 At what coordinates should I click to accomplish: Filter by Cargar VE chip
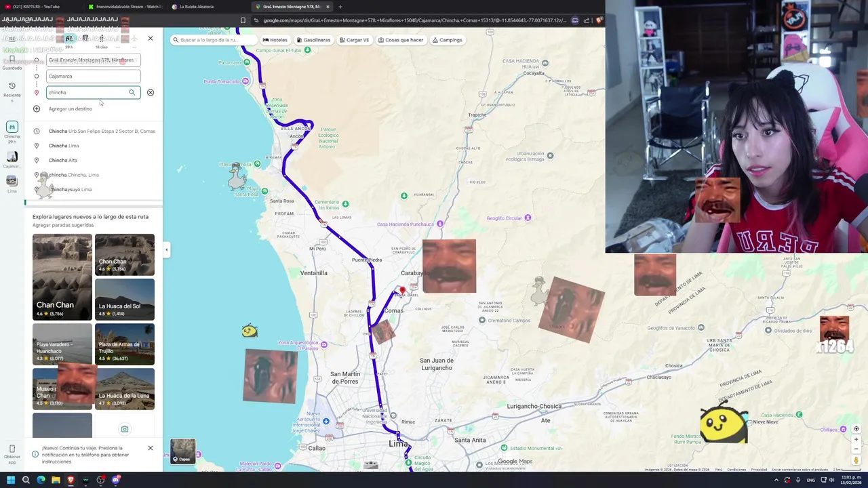pos(354,40)
